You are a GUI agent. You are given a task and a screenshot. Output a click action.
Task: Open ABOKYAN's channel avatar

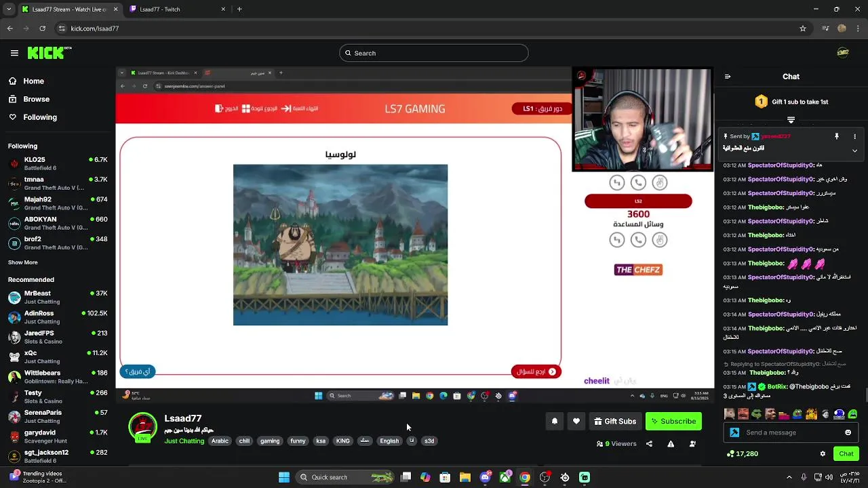tap(14, 223)
